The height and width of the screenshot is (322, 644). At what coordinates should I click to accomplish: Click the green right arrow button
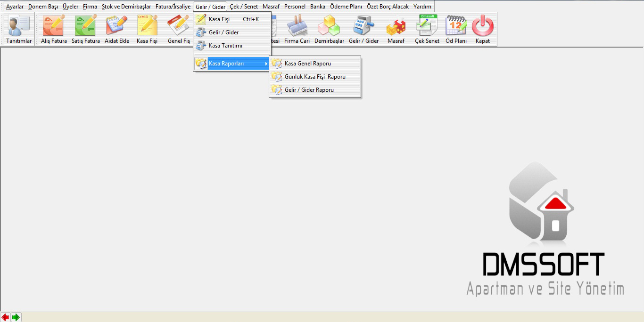pyautogui.click(x=16, y=317)
